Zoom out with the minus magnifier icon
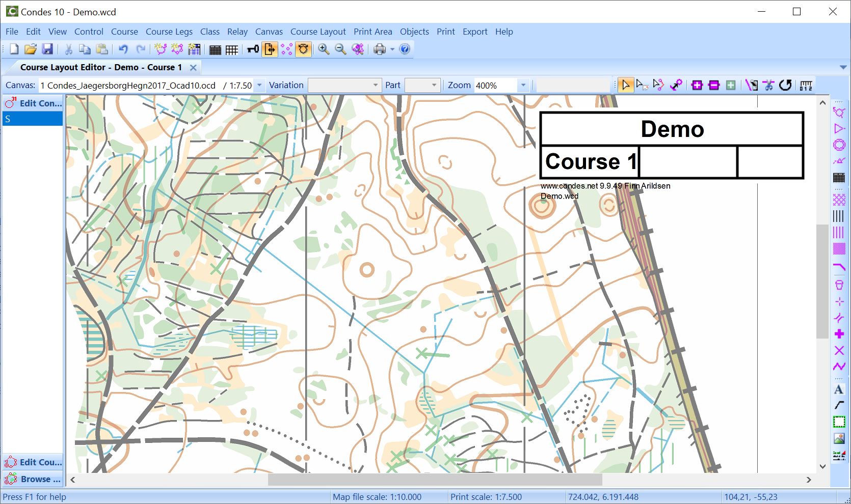This screenshot has width=851, height=504. point(340,49)
